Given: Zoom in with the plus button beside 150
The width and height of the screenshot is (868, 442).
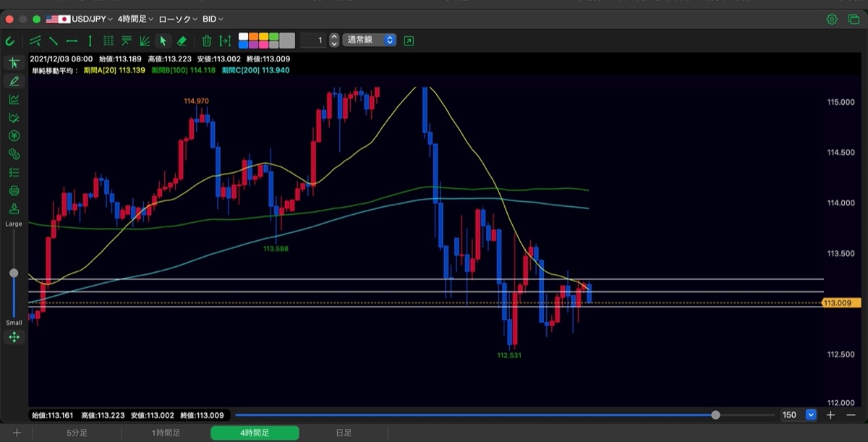Looking at the screenshot, I should click(831, 415).
